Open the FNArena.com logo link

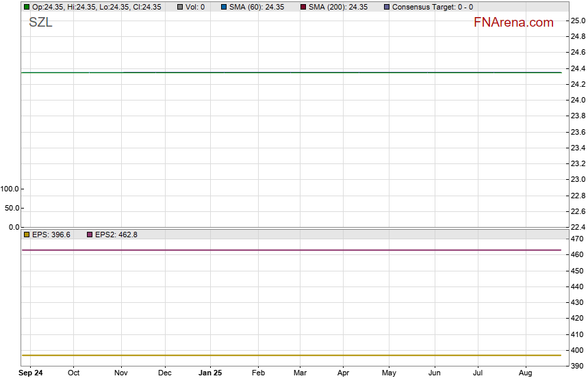513,23
